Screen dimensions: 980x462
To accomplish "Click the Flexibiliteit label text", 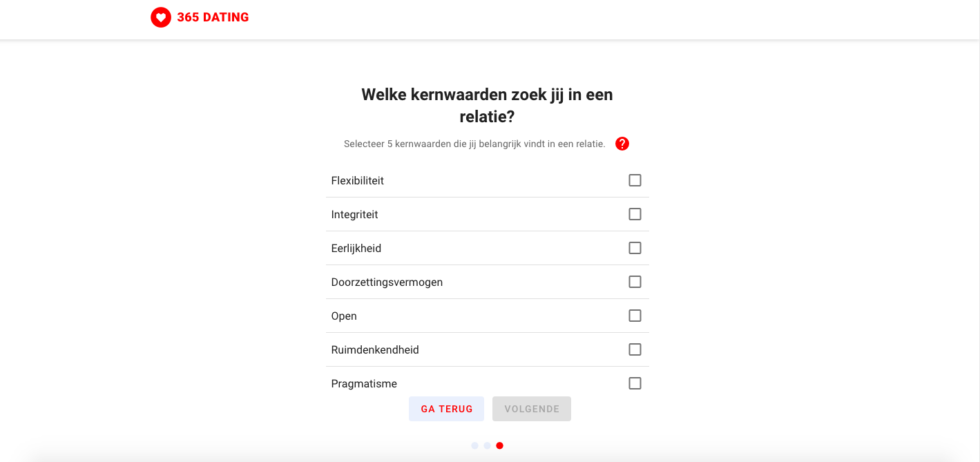I will pos(357,181).
